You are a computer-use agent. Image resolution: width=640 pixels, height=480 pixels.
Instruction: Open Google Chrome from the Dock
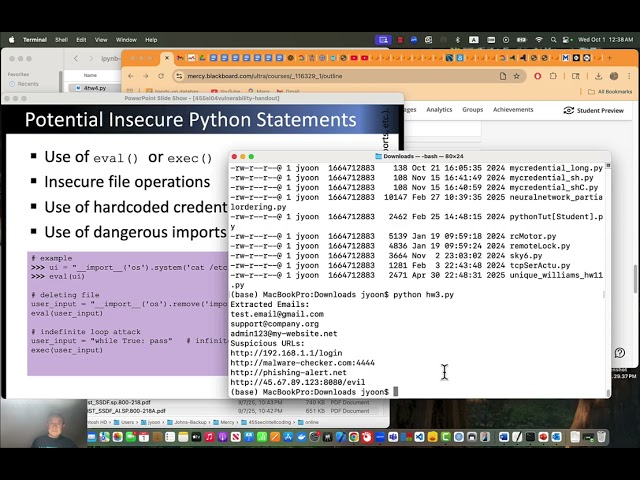353,437
